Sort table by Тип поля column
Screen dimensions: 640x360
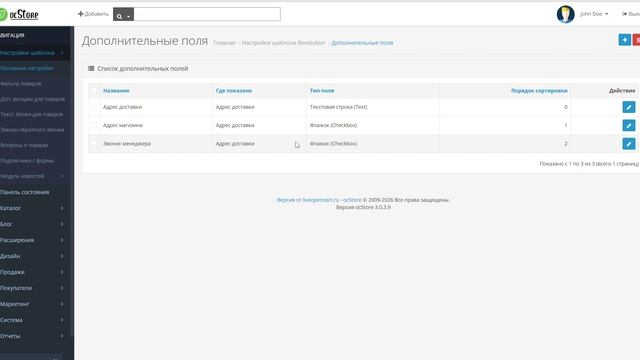click(x=322, y=91)
